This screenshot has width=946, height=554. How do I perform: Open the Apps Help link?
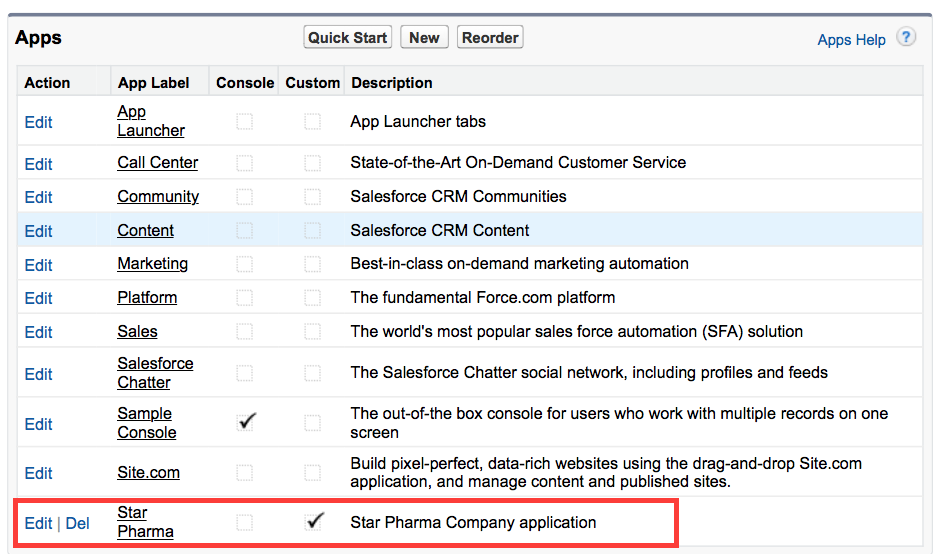(x=851, y=40)
